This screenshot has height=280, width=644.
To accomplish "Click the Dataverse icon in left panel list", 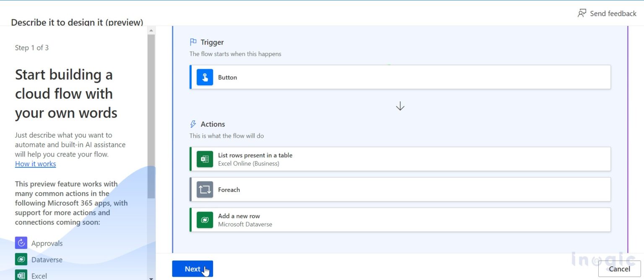I will coord(21,259).
